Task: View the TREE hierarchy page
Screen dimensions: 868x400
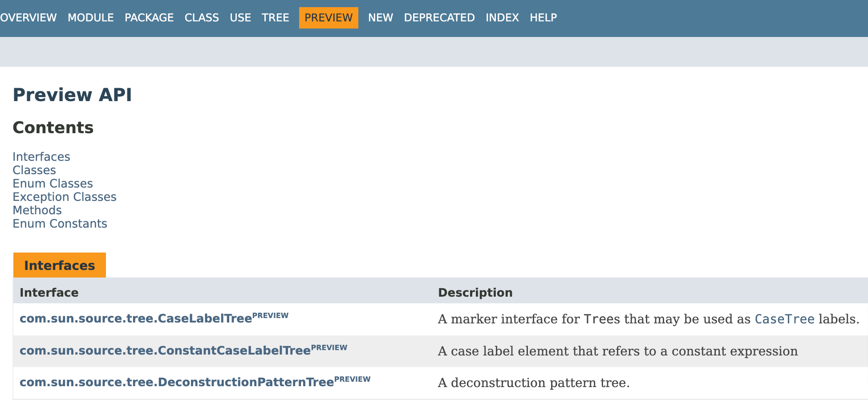Action: tap(276, 18)
